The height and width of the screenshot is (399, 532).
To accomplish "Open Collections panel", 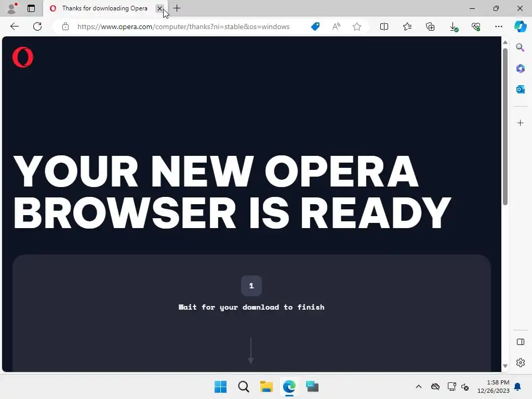I will coord(430,26).
